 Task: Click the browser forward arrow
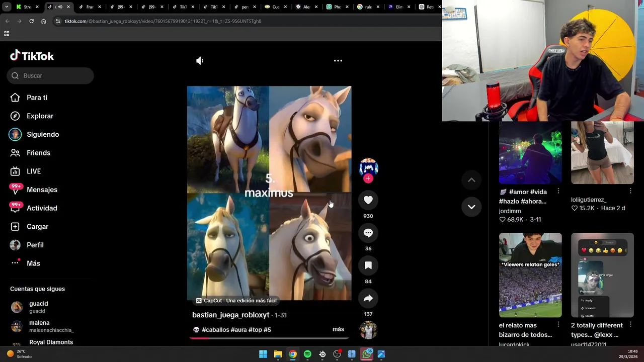point(19,21)
